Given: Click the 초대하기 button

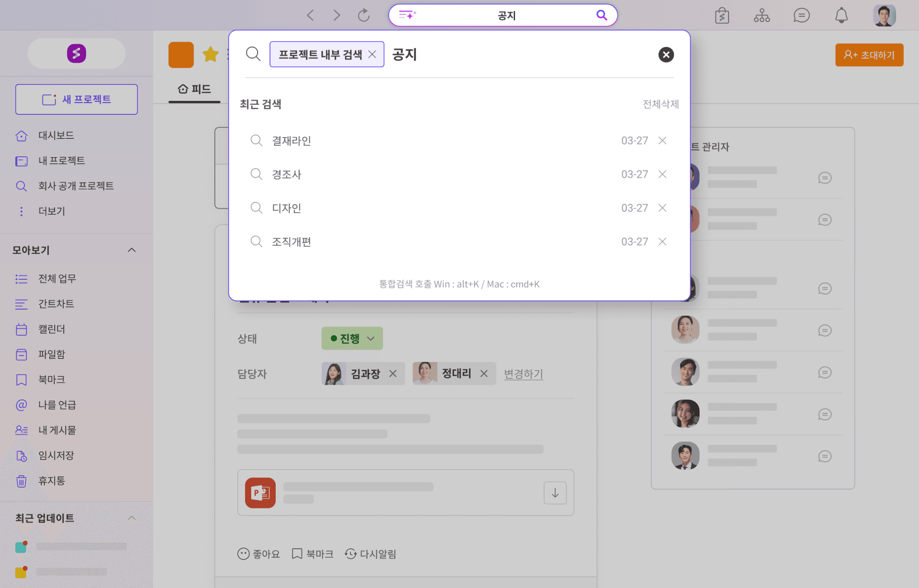Looking at the screenshot, I should click(869, 55).
